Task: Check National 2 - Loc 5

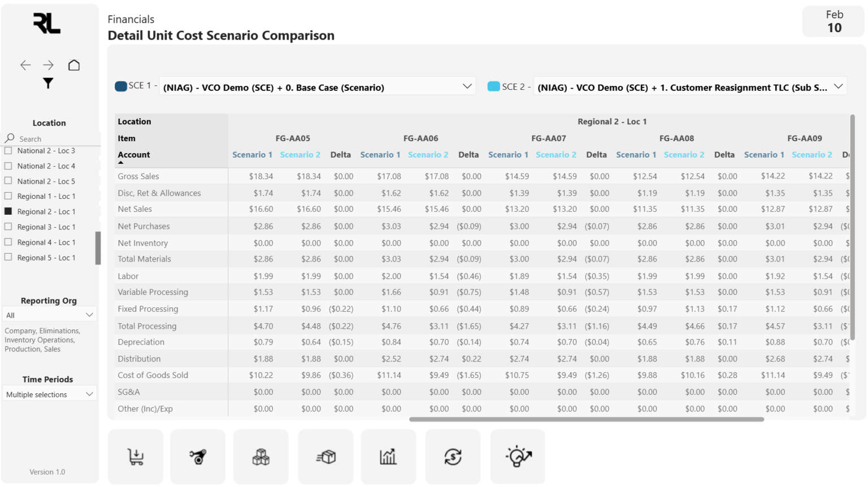Action: [x=8, y=181]
